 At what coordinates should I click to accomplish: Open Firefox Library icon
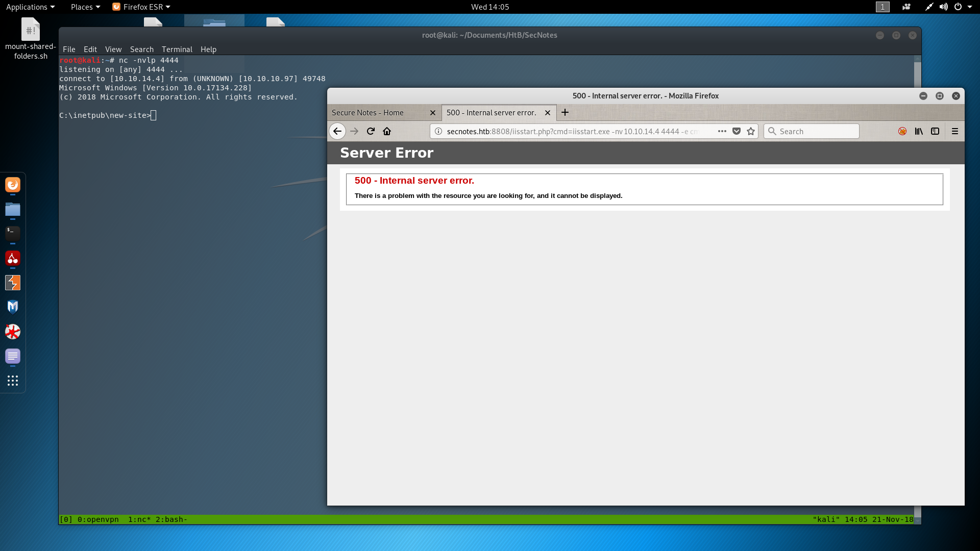click(919, 131)
